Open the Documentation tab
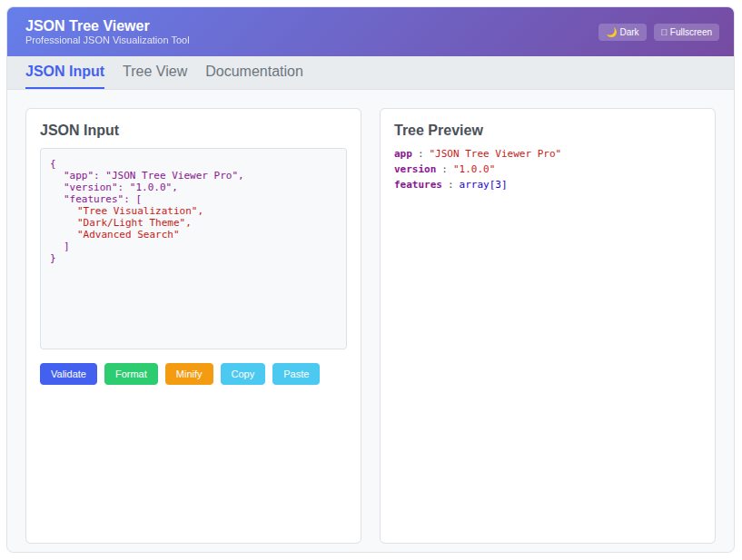The height and width of the screenshot is (560, 742). click(254, 72)
